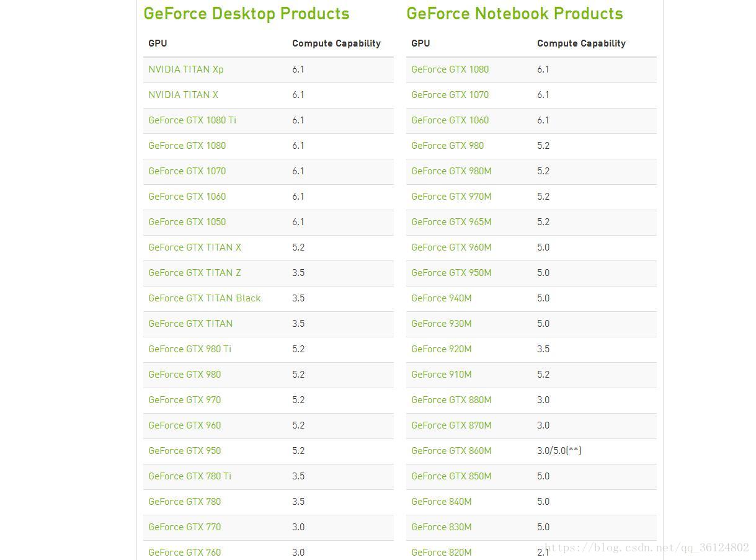Open notebook GeForce GTX 1060 link
Image resolution: width=756 pixels, height=560 pixels.
point(450,120)
